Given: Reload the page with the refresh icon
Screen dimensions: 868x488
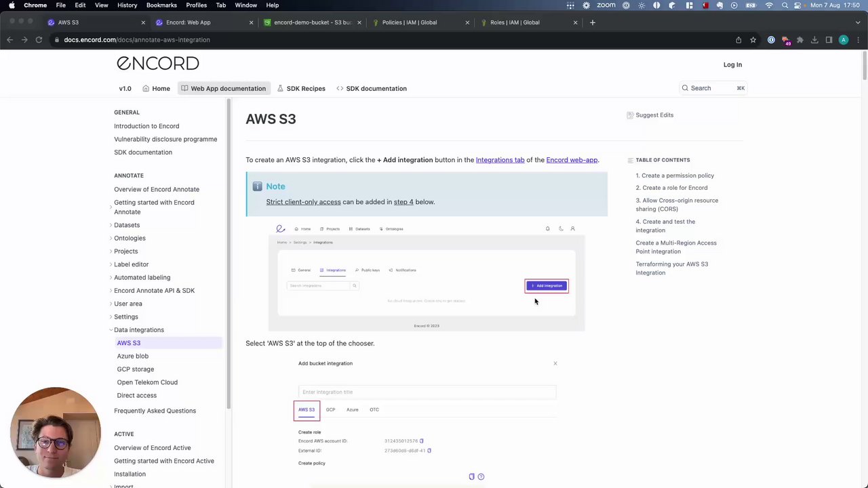Looking at the screenshot, I should tap(39, 40).
